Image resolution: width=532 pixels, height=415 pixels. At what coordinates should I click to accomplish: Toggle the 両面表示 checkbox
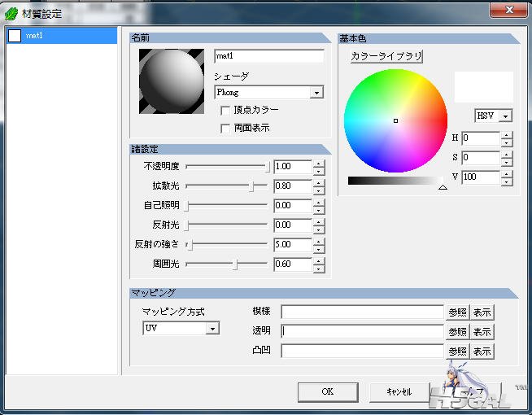pos(225,128)
